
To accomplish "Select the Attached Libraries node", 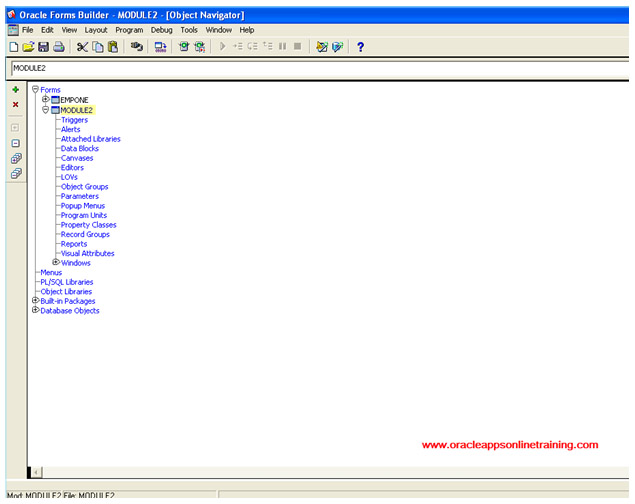I will click(91, 139).
